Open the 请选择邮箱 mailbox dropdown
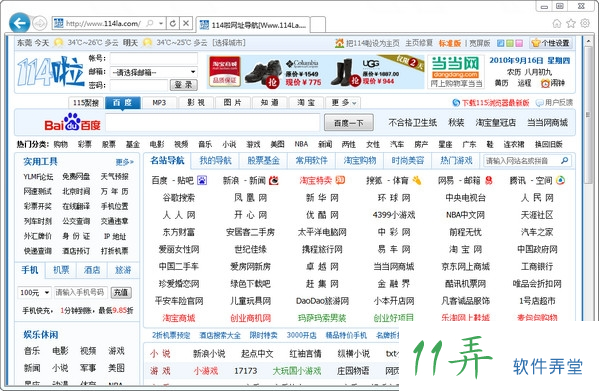This screenshot has width=599, height=391. [x=154, y=72]
